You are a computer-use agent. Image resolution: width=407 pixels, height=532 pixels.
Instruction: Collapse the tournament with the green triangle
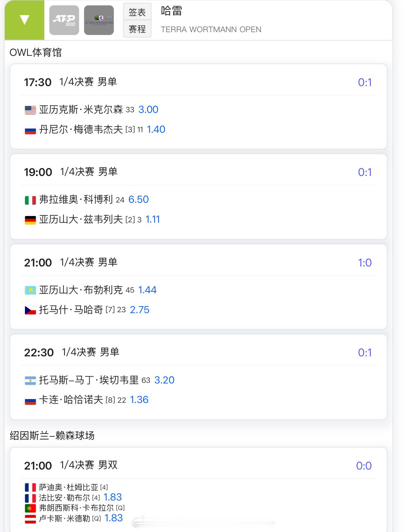[x=25, y=20]
